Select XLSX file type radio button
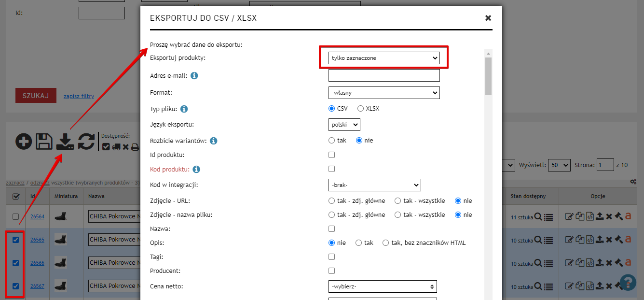This screenshot has height=300, width=644. point(360,109)
